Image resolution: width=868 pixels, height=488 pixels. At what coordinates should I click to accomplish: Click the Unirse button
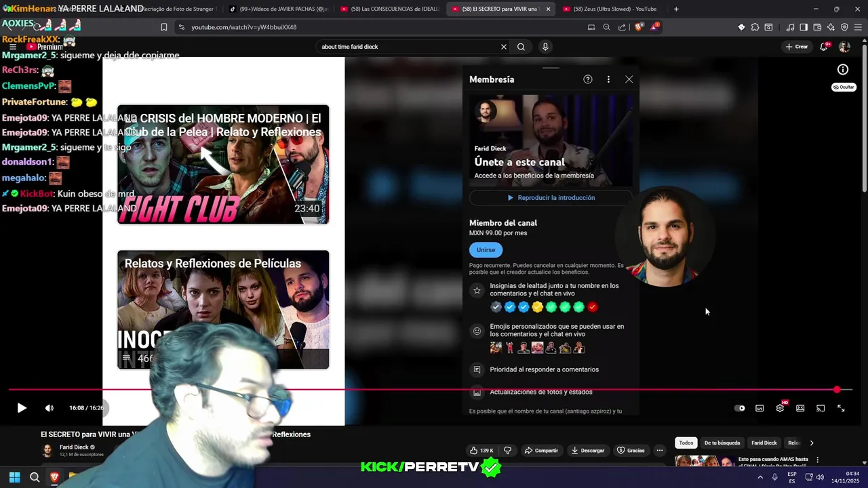(x=486, y=249)
